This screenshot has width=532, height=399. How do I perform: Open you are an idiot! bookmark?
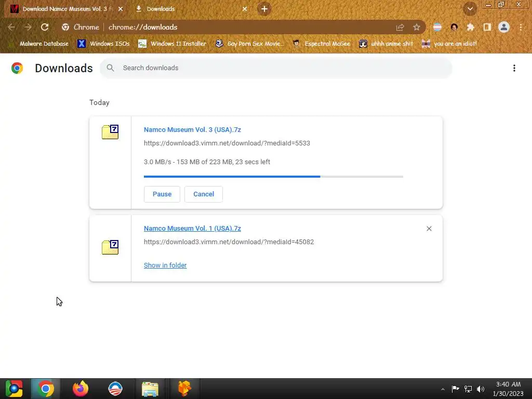tap(449, 44)
